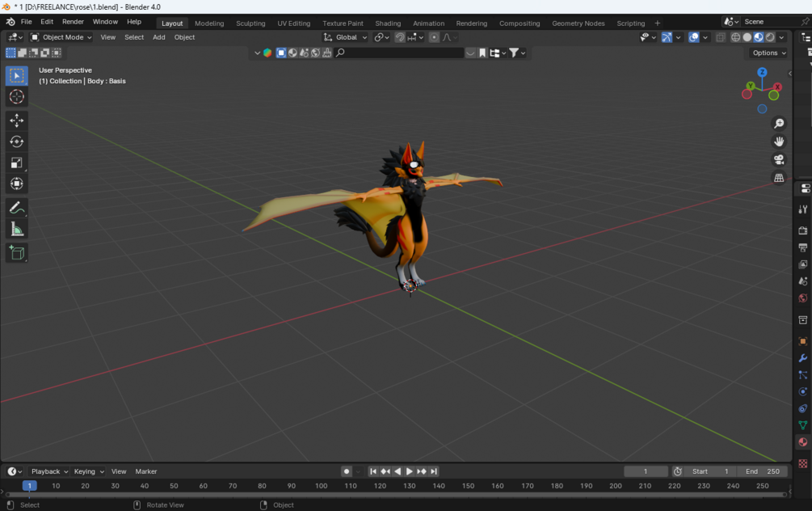Click the pan view hand icon

coord(779,141)
